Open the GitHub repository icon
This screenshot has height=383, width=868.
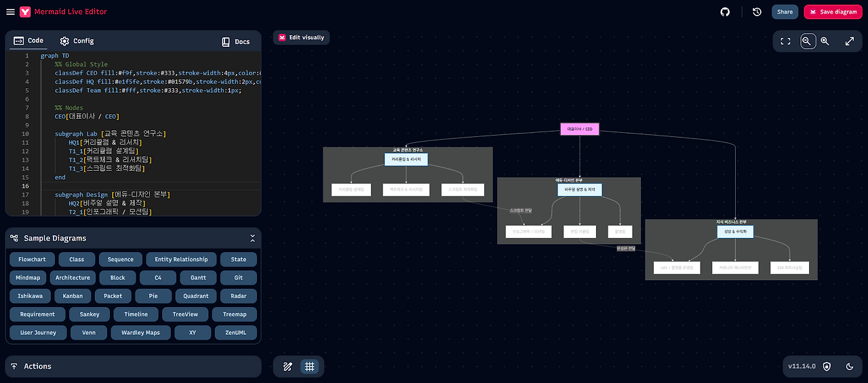point(725,12)
